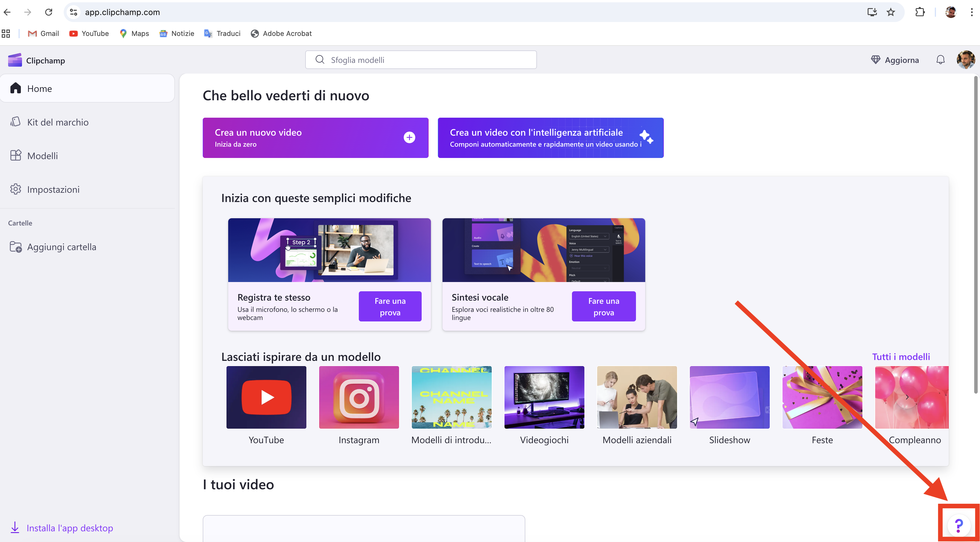Open the YouTube bookmark in bookmarks bar
980x542 pixels.
(x=89, y=34)
